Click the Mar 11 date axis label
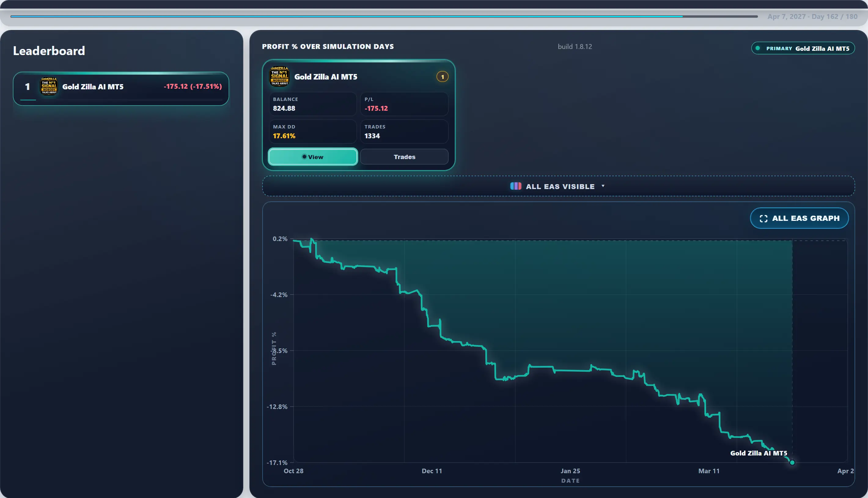The height and width of the screenshot is (498, 868). [x=709, y=471]
